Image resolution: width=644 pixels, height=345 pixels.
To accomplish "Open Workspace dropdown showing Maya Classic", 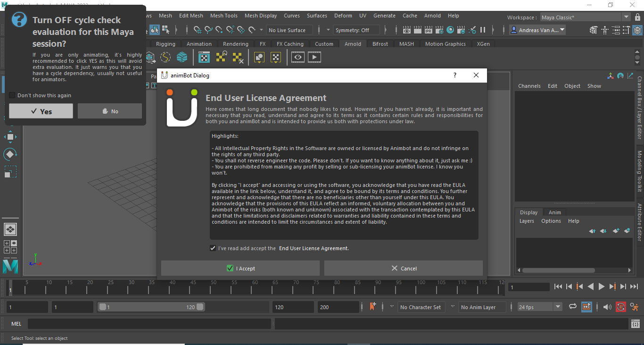I will (x=585, y=17).
